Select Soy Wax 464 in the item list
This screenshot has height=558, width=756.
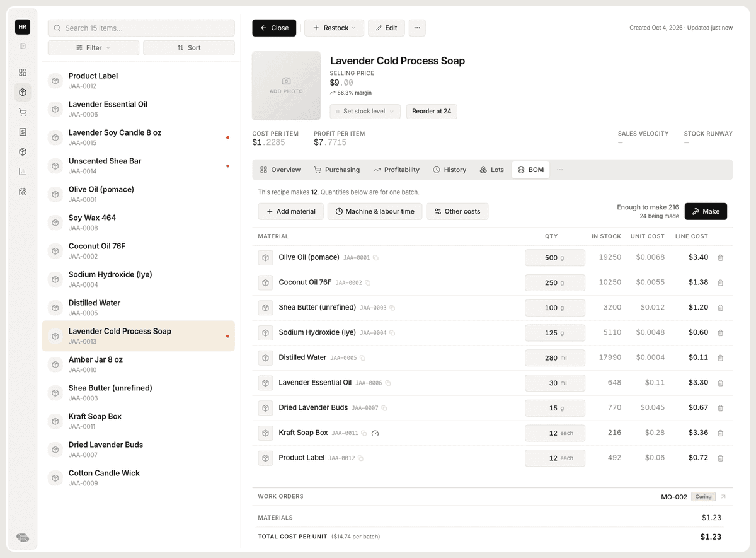pyautogui.click(x=139, y=223)
